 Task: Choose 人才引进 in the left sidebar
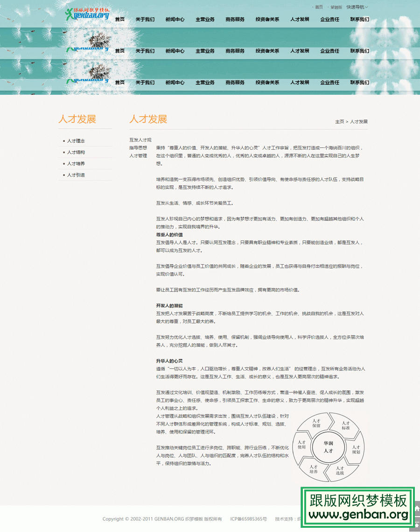point(76,175)
